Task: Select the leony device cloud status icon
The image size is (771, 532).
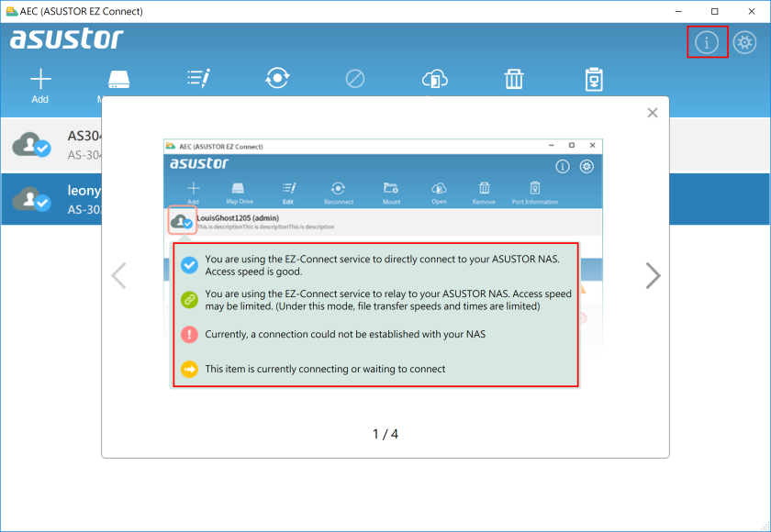Action: point(31,199)
